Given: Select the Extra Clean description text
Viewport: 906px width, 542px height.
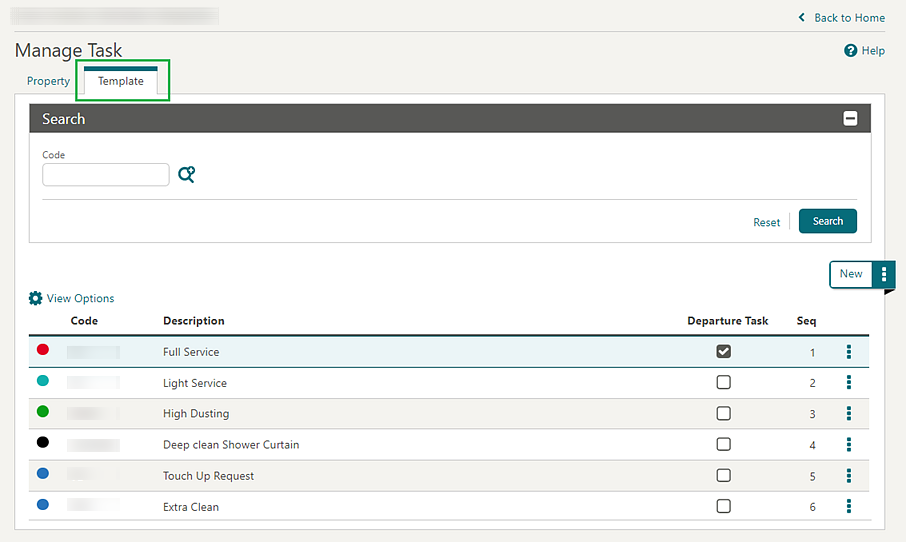Looking at the screenshot, I should point(191,507).
